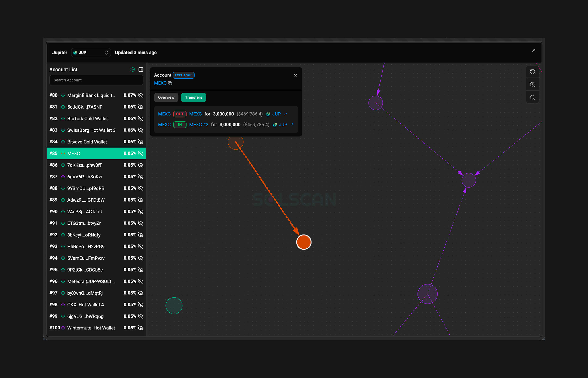Select account 9Y3mCU...pf9oRB
Viewport: 588px width, 378px height.
(96, 188)
